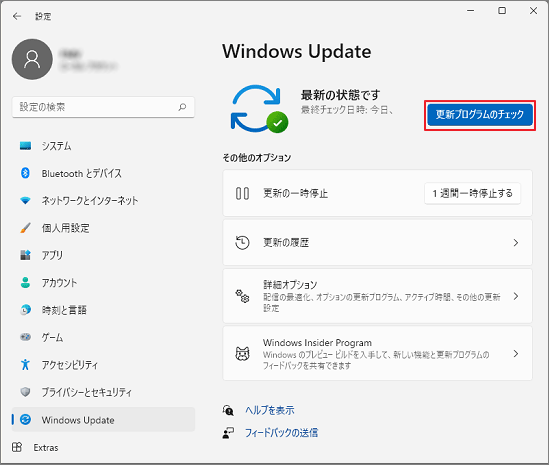Click the 時刻と言語 globe clock icon
Viewport: 549px width, 465px height.
point(25,310)
